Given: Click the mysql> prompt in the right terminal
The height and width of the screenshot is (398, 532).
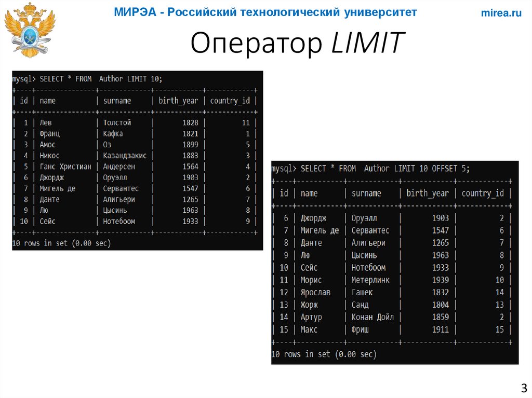Looking at the screenshot, I should point(283,168).
